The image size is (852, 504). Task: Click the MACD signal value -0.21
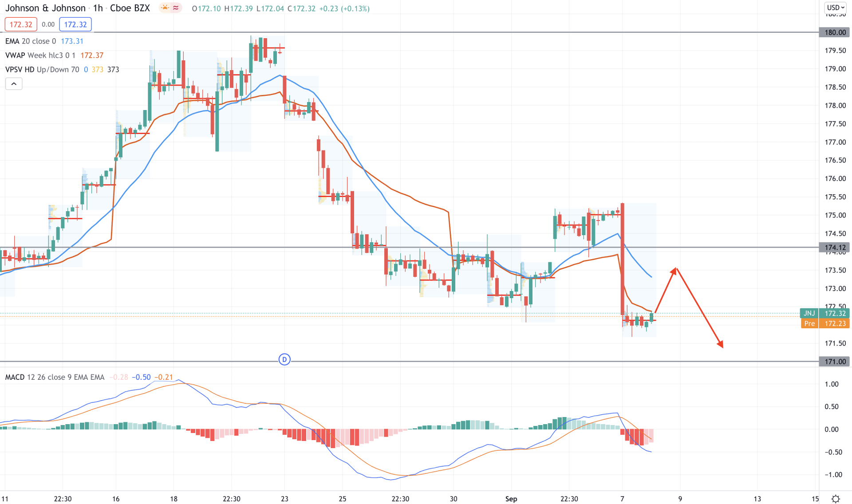point(163,377)
